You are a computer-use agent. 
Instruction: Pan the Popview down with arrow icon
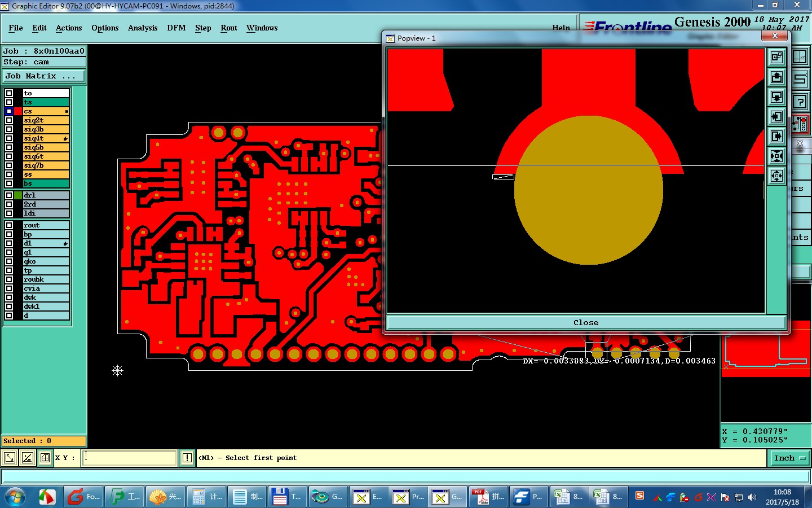click(x=777, y=97)
